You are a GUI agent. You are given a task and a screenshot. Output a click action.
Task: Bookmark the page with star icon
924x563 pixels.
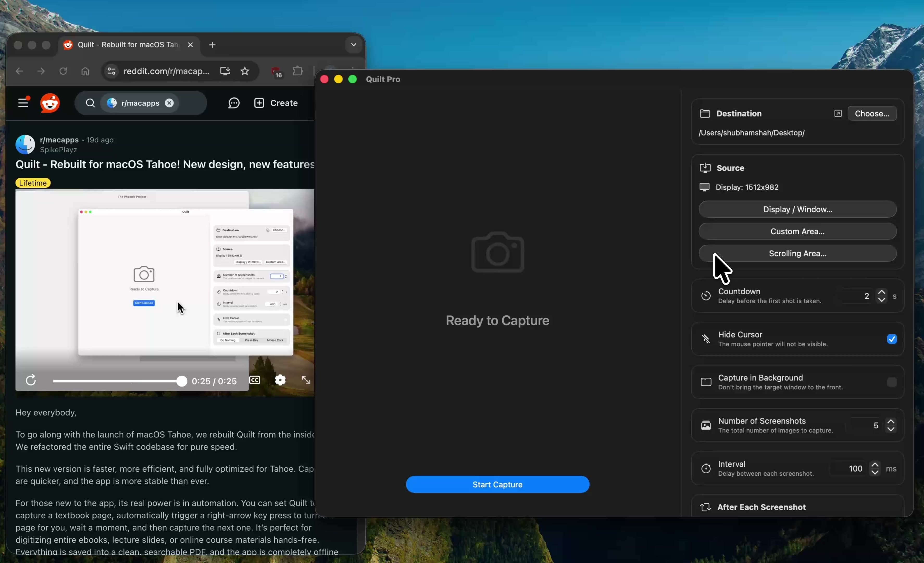click(245, 71)
